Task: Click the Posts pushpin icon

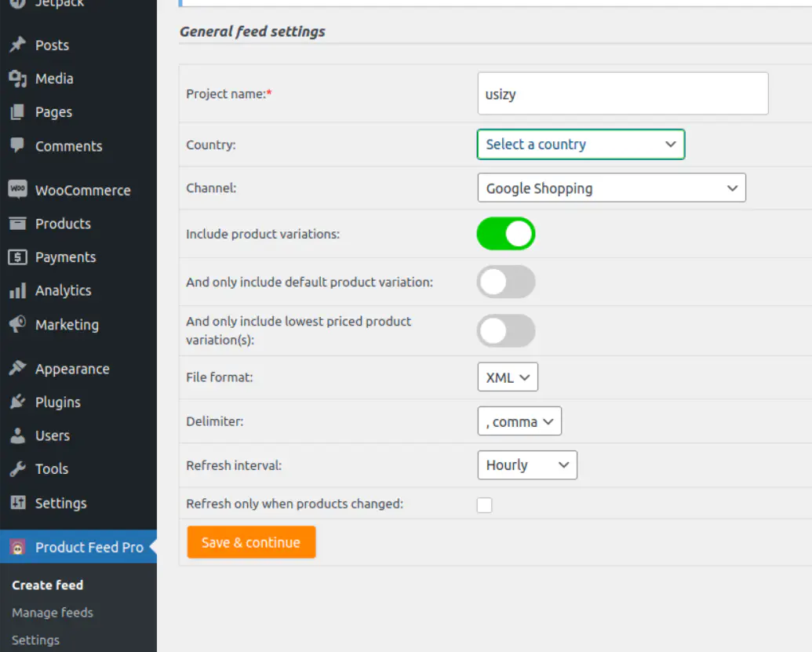Action: (17, 46)
